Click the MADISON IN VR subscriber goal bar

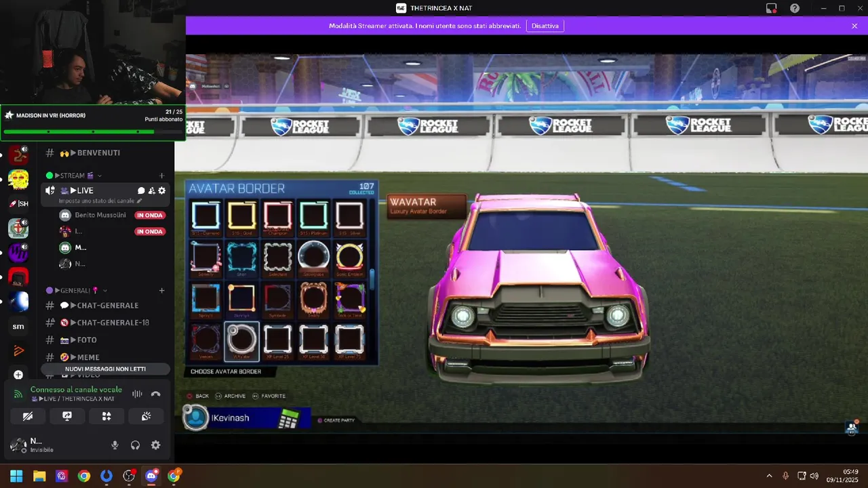click(x=93, y=123)
